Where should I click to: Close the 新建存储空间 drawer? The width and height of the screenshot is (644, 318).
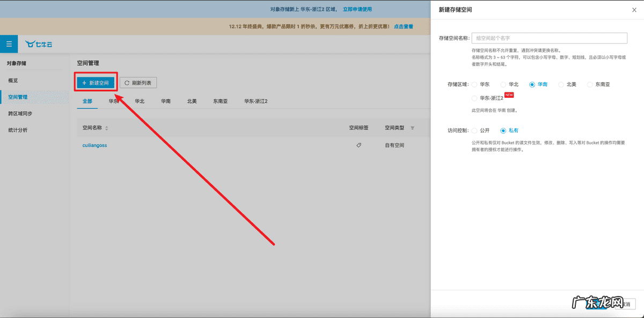tap(634, 9)
